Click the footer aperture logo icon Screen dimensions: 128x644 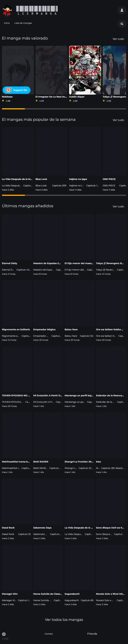click(x=4, y=634)
